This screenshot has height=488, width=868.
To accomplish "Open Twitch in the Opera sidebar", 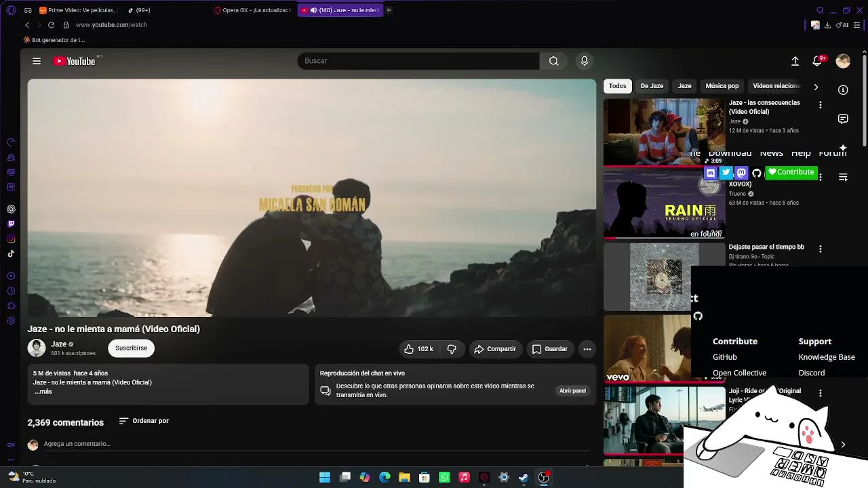I will tap(11, 224).
